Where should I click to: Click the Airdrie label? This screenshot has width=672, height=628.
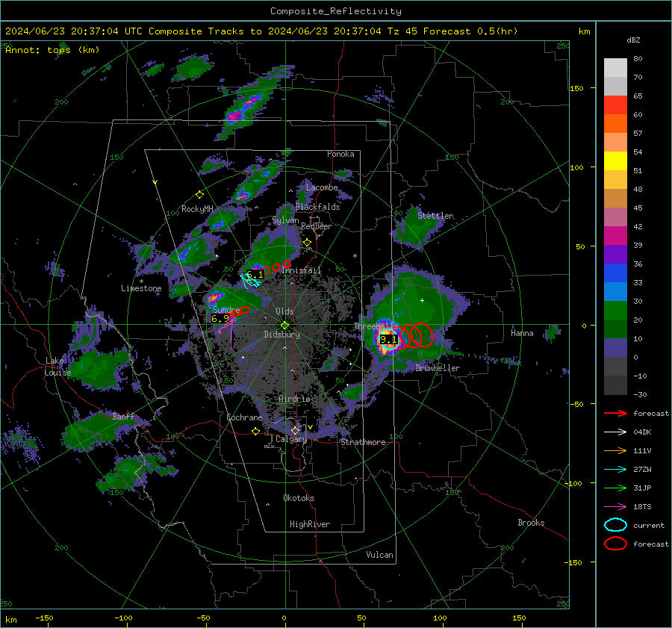(x=294, y=399)
